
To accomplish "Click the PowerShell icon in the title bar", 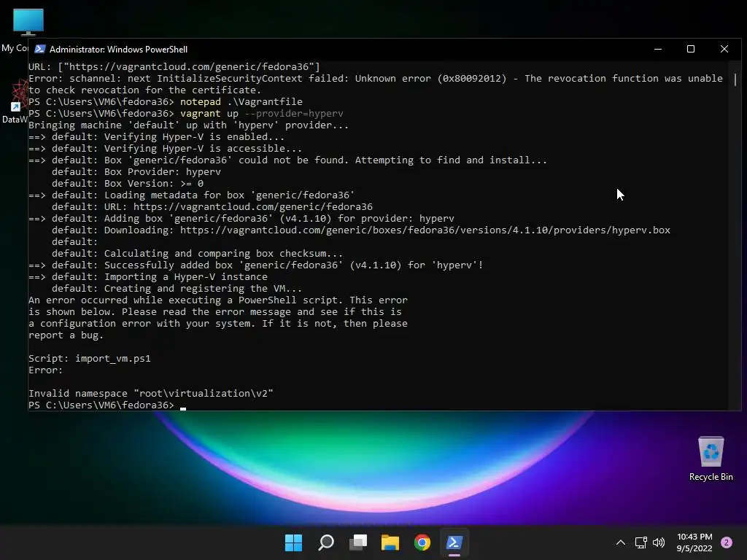I will [40, 49].
